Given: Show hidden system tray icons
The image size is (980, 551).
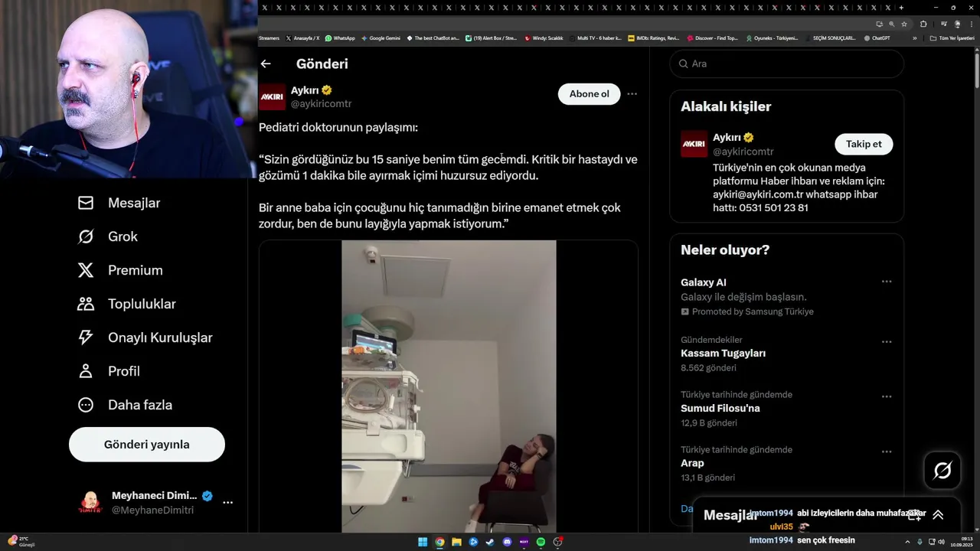Looking at the screenshot, I should 907,542.
